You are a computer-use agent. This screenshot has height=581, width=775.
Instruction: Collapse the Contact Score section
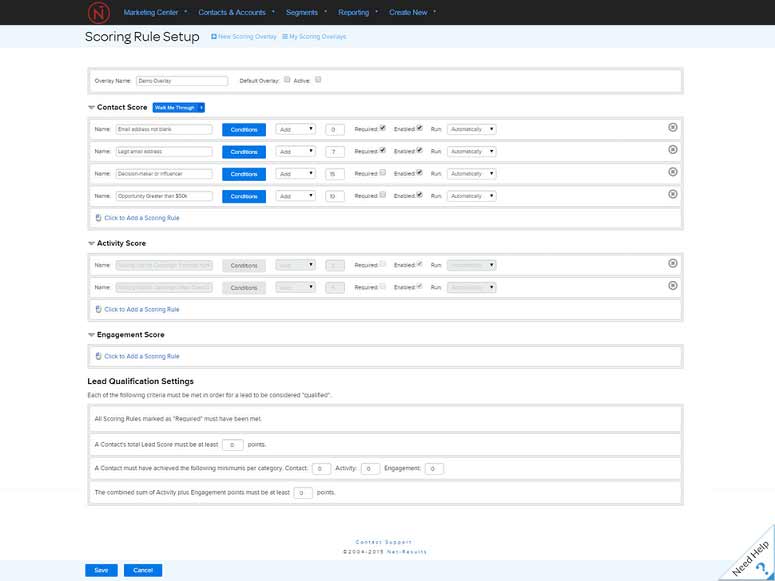(x=91, y=106)
